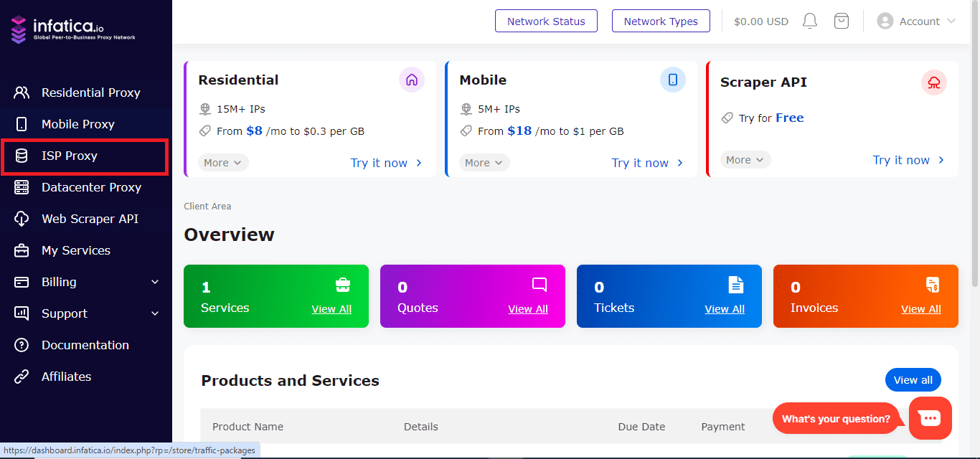Click the Support chat icon
Screen dimensions: 980x459
(22, 313)
